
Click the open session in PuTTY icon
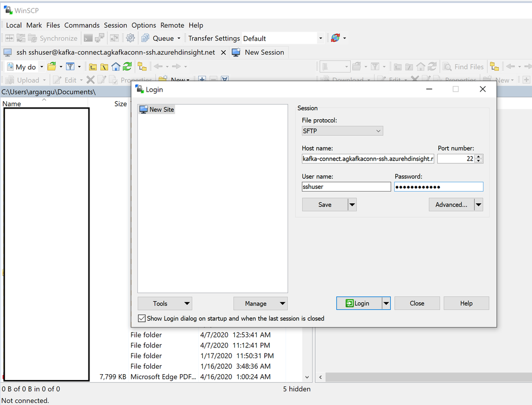click(x=100, y=38)
